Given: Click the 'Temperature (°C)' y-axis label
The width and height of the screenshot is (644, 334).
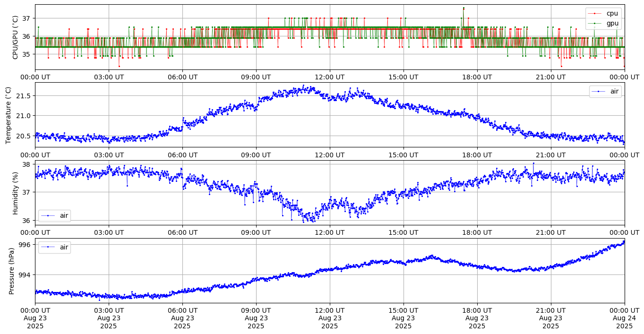Looking at the screenshot, I should (9, 115).
